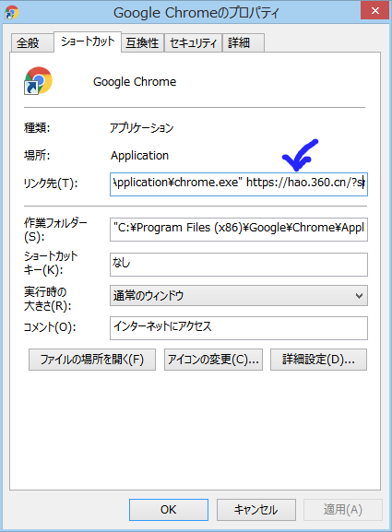Screen dimensions: 392x532
Task: Focus the ショートカットキー field showing なし
Action: pos(239,265)
